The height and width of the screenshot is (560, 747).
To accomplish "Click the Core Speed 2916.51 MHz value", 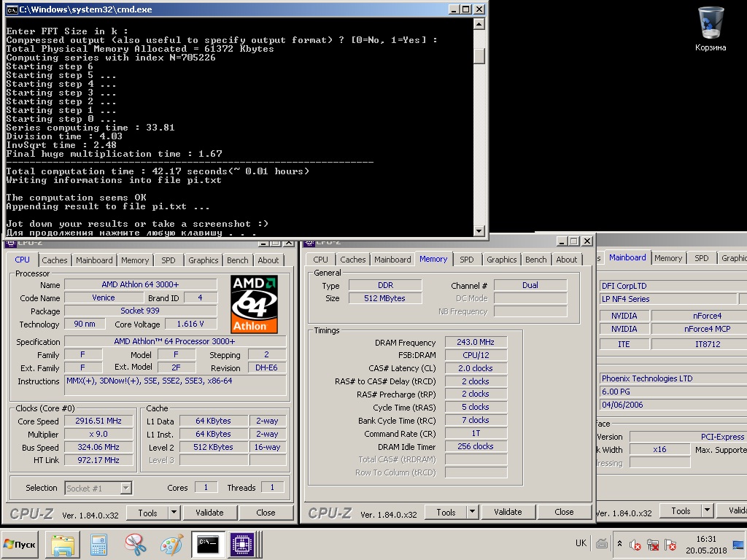I will pyautogui.click(x=98, y=421).
